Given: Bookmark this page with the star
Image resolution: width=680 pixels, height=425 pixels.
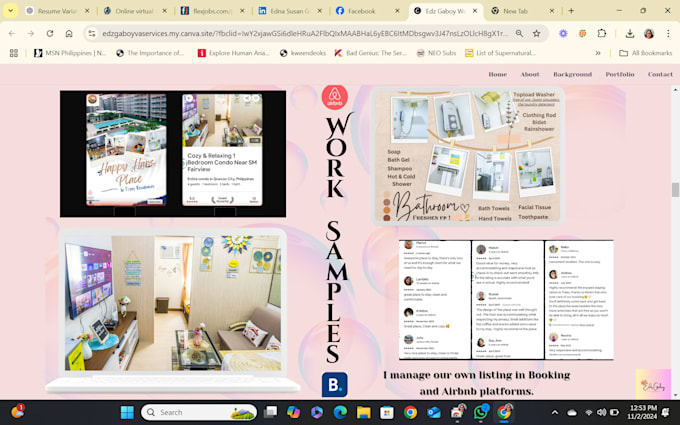Looking at the screenshot, I should coord(536,33).
